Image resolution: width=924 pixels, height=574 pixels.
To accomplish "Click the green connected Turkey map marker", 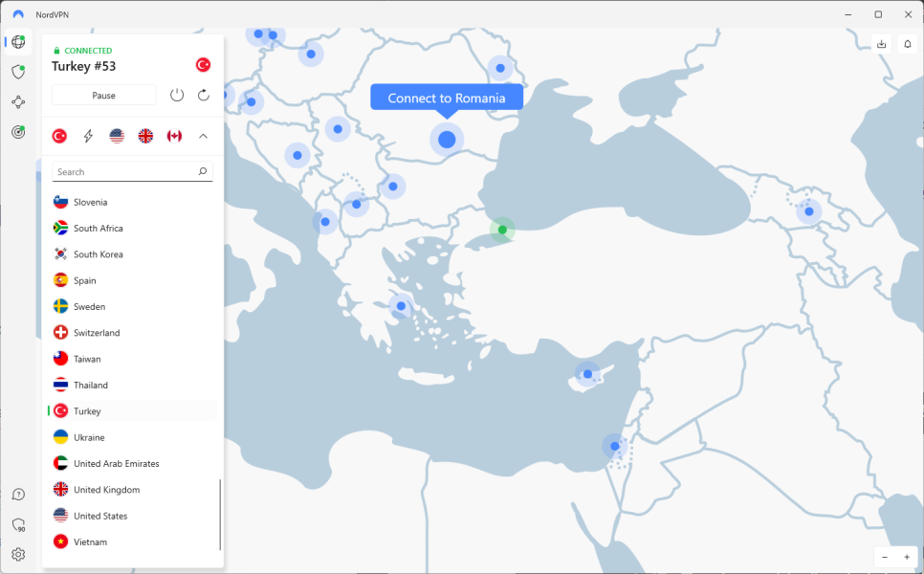I will click(502, 230).
